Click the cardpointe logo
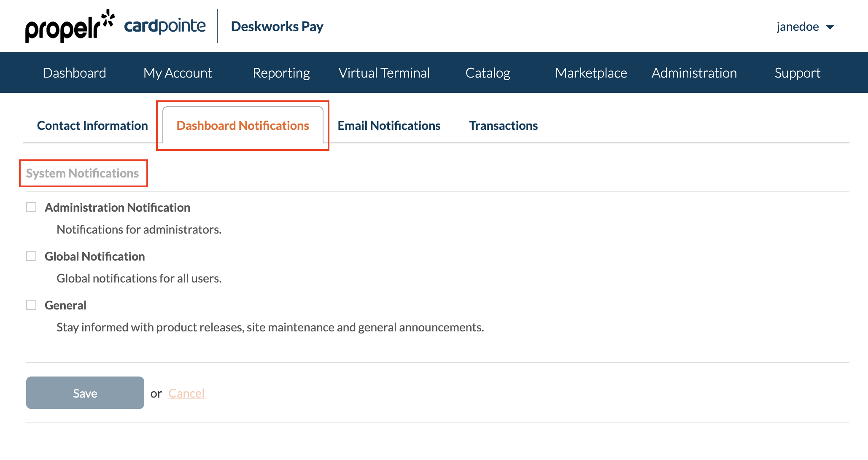The height and width of the screenshot is (460, 868). click(165, 26)
